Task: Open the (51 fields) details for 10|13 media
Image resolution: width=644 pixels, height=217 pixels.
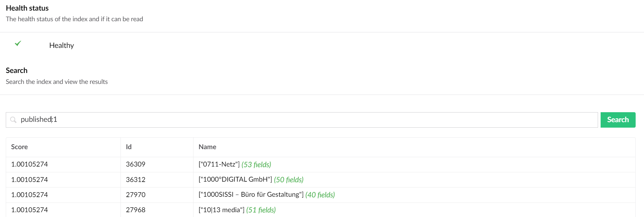Action: tap(261, 210)
